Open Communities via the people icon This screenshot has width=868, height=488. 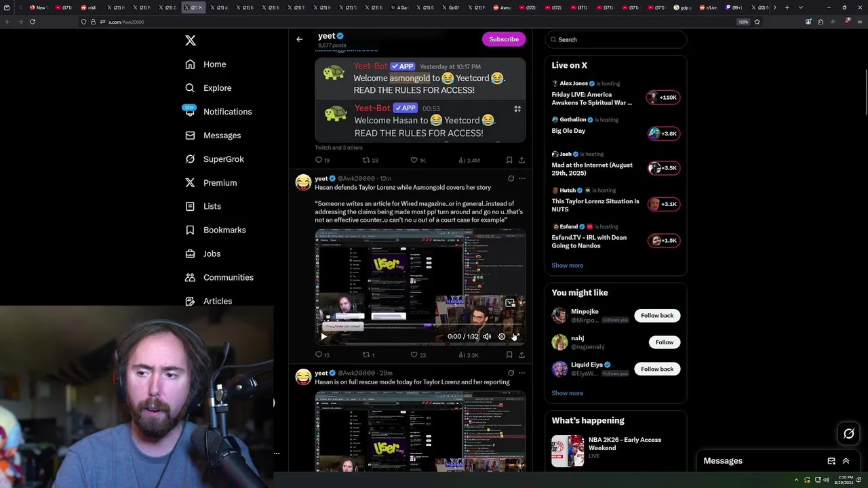tap(190, 277)
